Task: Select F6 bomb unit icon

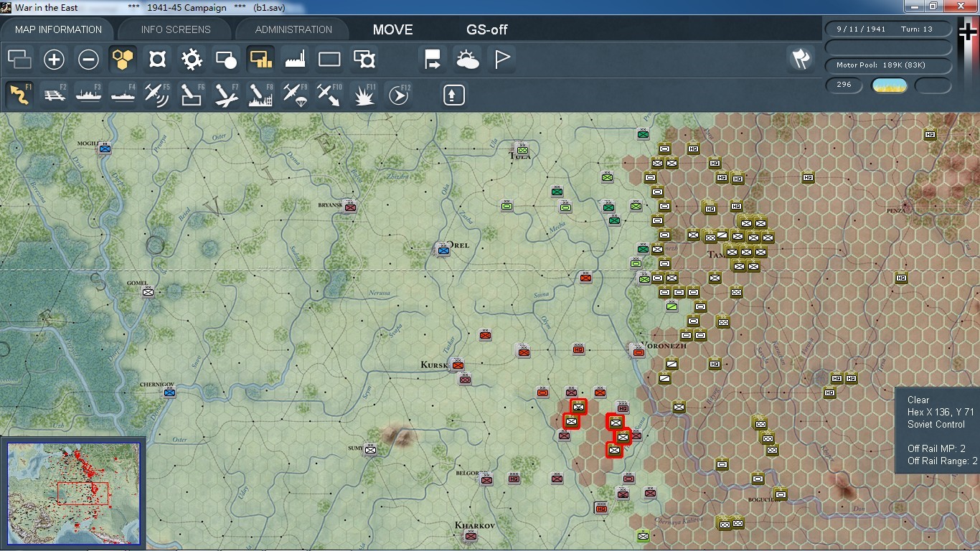Action: click(x=192, y=95)
